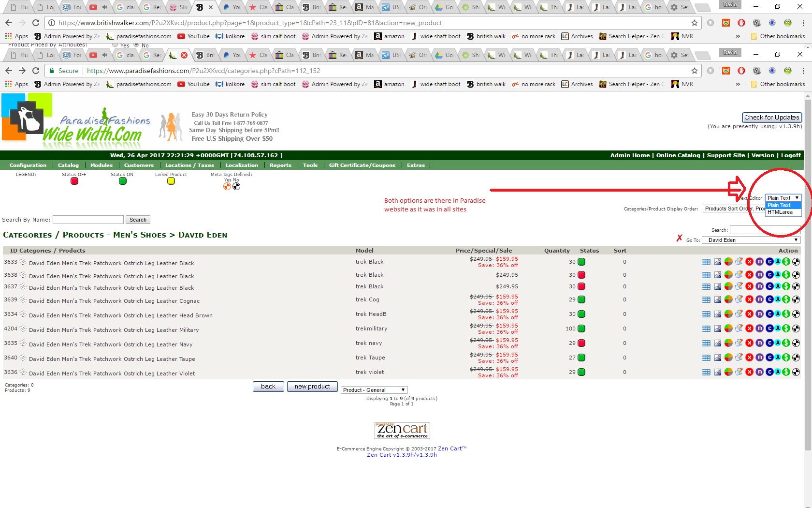Reload the britishwalker page in the back window
This screenshot has width=812, height=508.
tap(36, 23)
